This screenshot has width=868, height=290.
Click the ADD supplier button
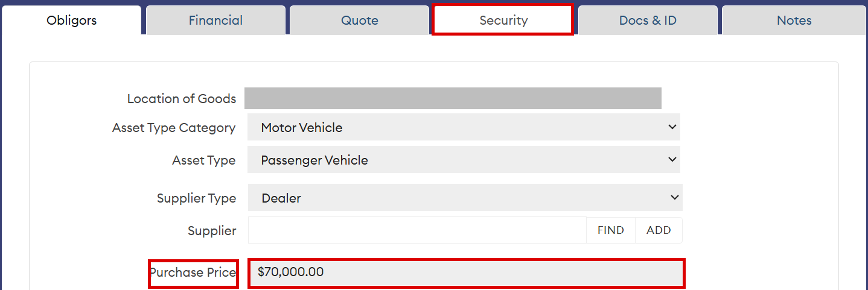point(659,230)
